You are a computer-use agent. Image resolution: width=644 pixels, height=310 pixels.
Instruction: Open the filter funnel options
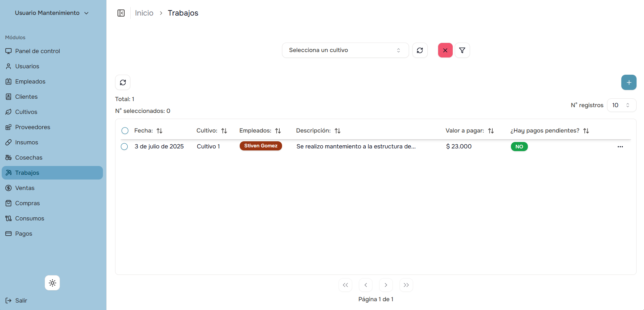pos(462,50)
